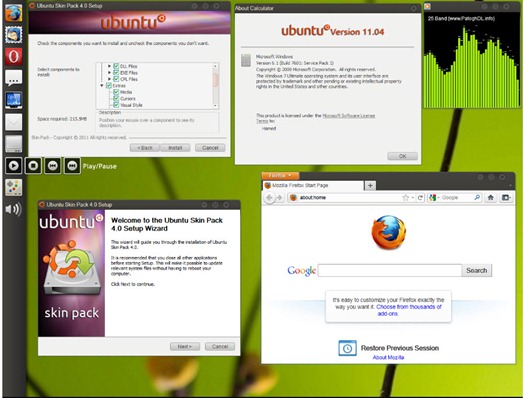This screenshot has width=524, height=398.
Task: Toggle the Extras checkbox
Action: (109, 86)
